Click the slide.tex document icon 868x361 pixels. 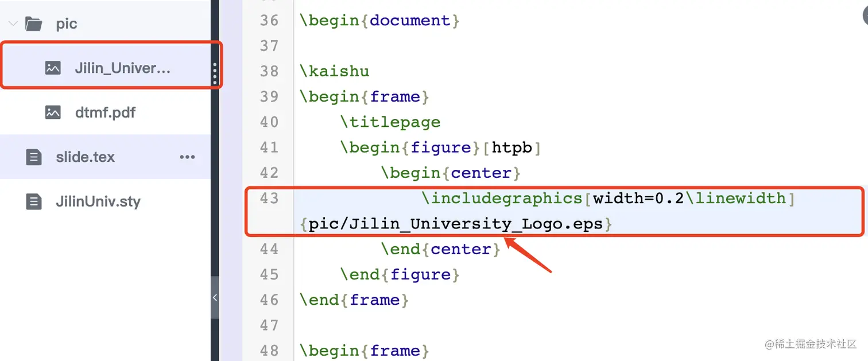coord(34,157)
